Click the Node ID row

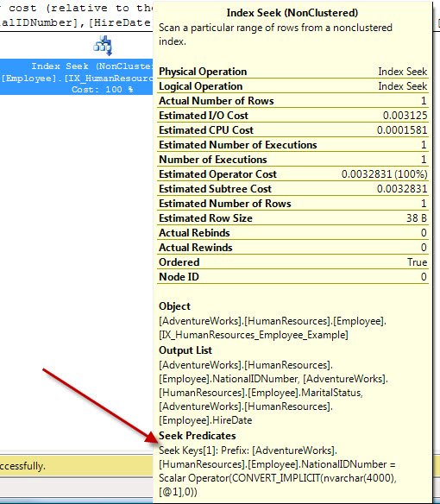point(292,277)
